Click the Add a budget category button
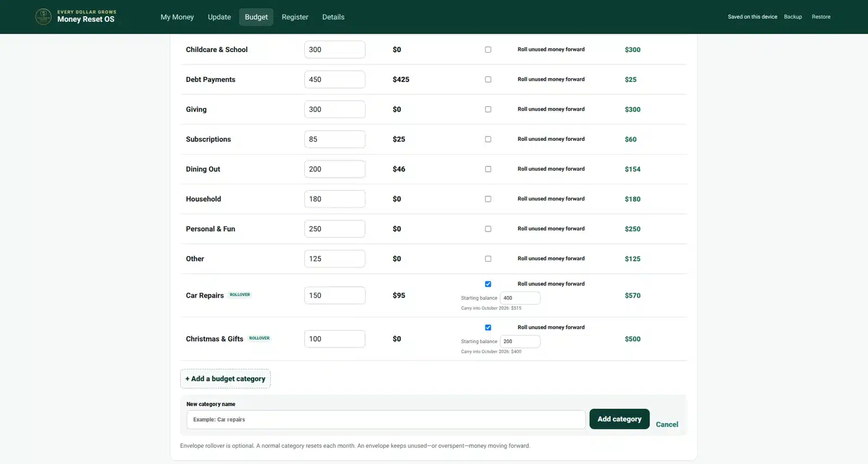This screenshot has height=464, width=868. pos(225,379)
